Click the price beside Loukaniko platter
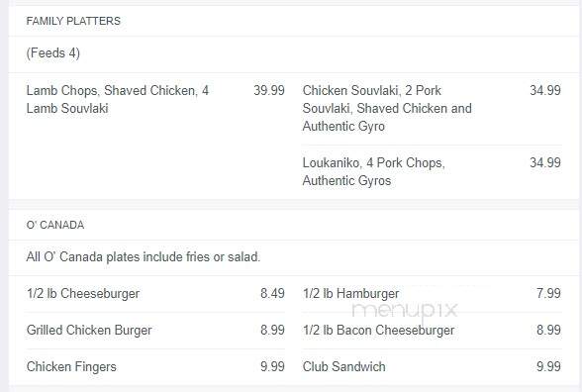 tap(545, 163)
